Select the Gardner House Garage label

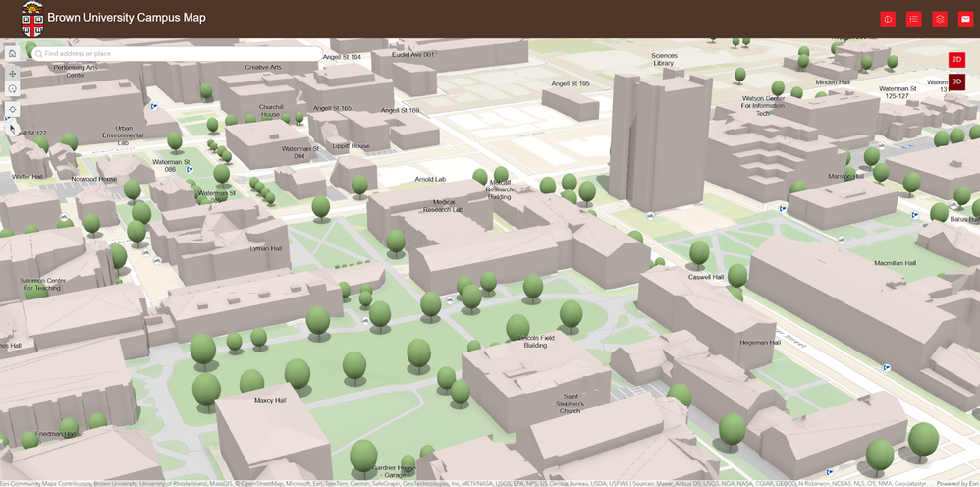394,472
